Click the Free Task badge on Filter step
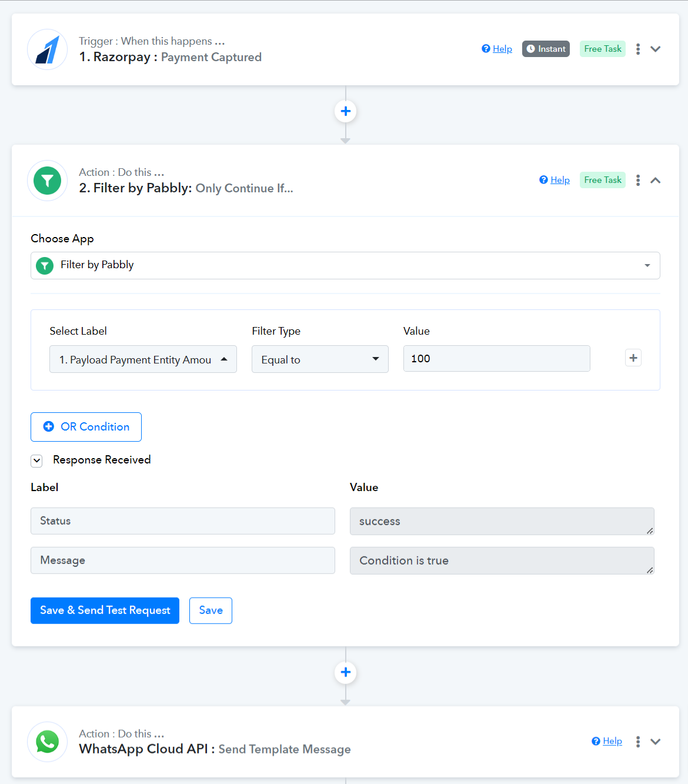Viewport: 688px width, 784px height. (603, 180)
